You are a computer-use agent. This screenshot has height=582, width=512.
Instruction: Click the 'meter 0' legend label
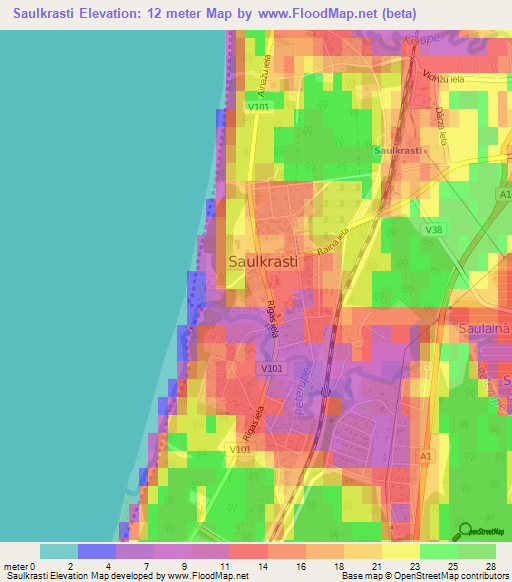(x=19, y=566)
